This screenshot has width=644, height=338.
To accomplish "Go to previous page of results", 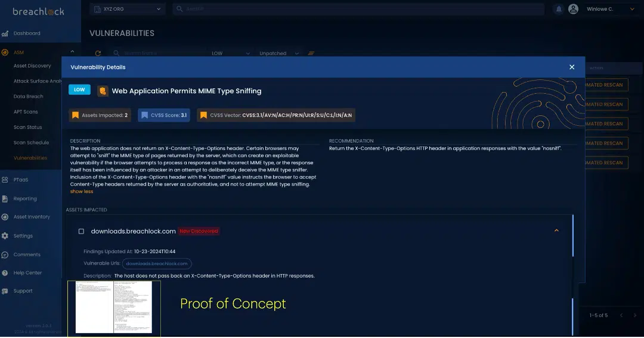I will (x=621, y=315).
